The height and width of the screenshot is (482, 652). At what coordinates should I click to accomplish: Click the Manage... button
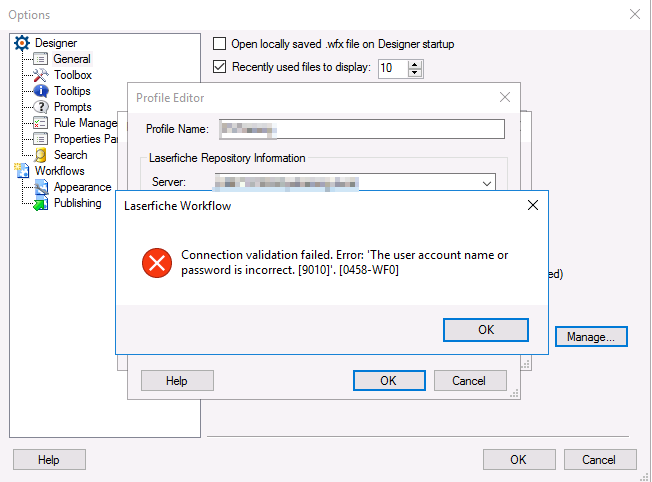point(591,336)
